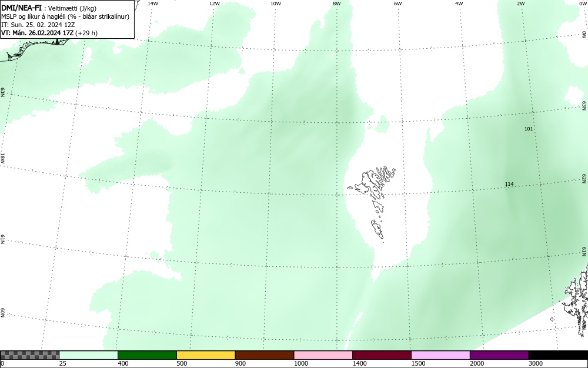This screenshot has width=588, height=368.
Task: Click the '1000' legend scale label
Action: click(300, 363)
